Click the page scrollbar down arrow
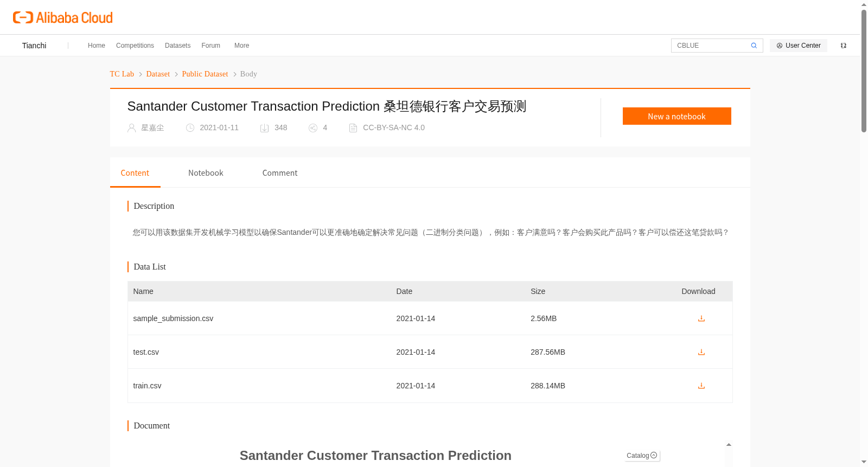This screenshot has height=467, width=868. coord(864,462)
